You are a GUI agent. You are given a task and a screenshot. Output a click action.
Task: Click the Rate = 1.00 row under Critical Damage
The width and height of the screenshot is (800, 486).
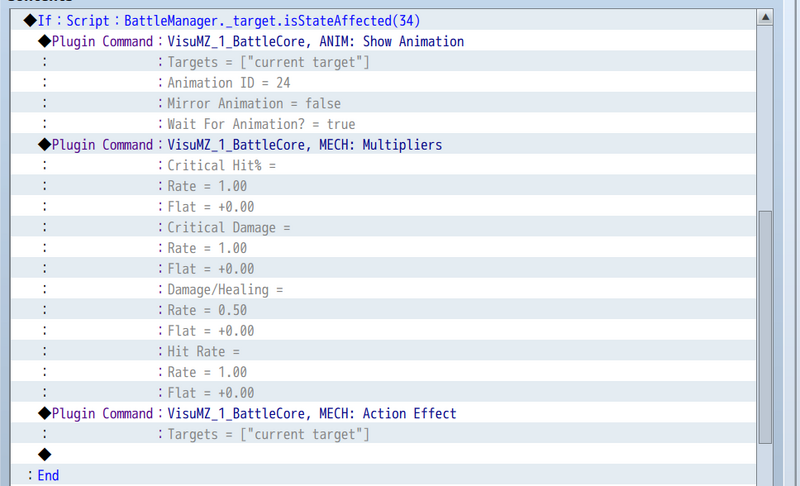tap(383, 248)
